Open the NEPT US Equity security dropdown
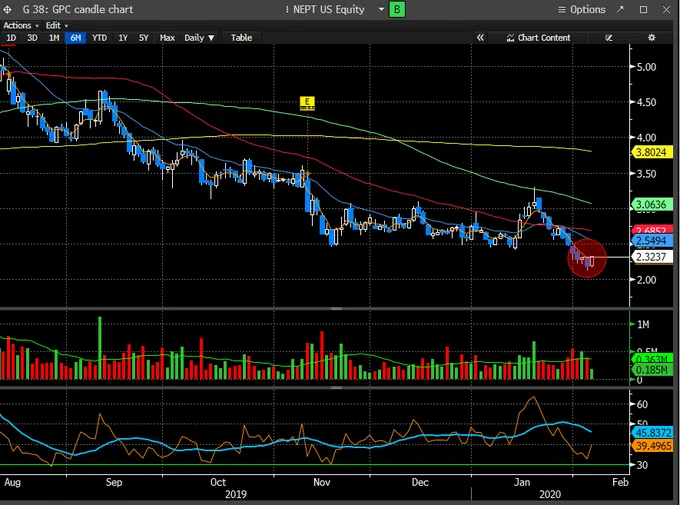Image resolution: width=680 pixels, height=505 pixels. coord(381,9)
